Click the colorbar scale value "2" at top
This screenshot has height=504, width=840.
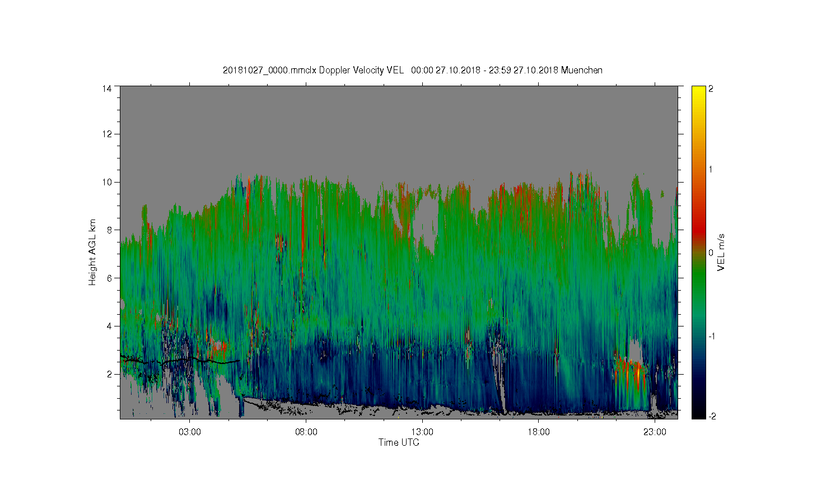[711, 89]
